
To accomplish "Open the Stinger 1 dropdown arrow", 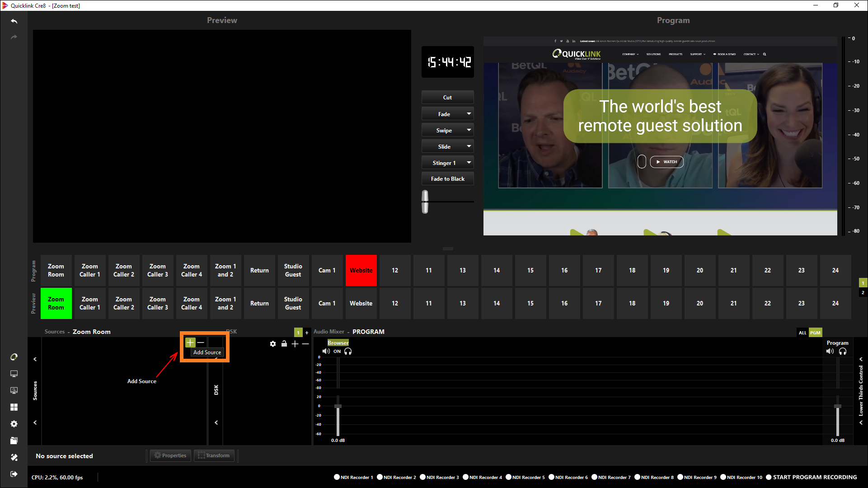I will click(x=469, y=163).
